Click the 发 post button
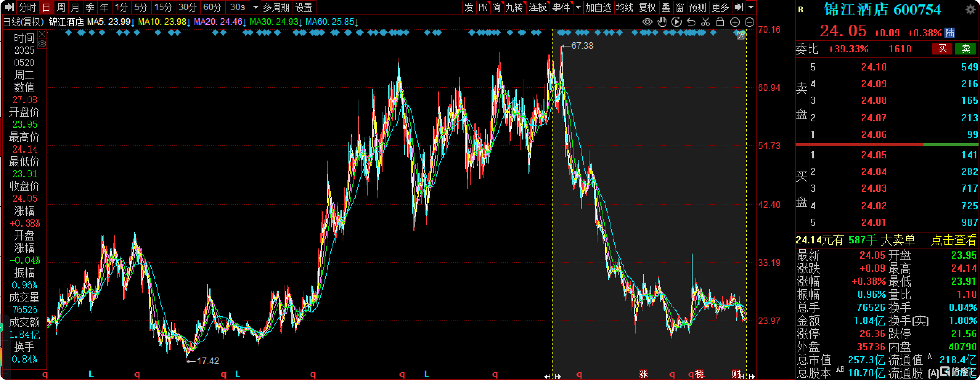This screenshot has width=980, height=380. point(469,7)
